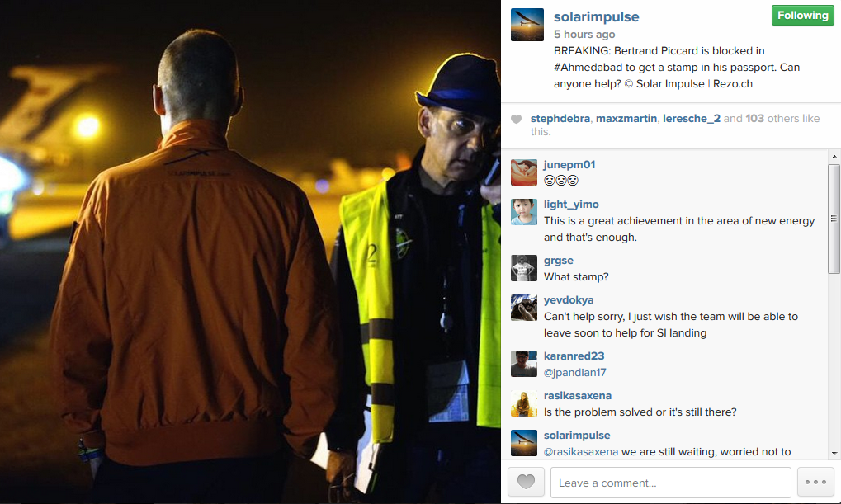Open the @rasikasaxena mention in reply
Viewport: 841px width, 504px height.
[x=580, y=451]
